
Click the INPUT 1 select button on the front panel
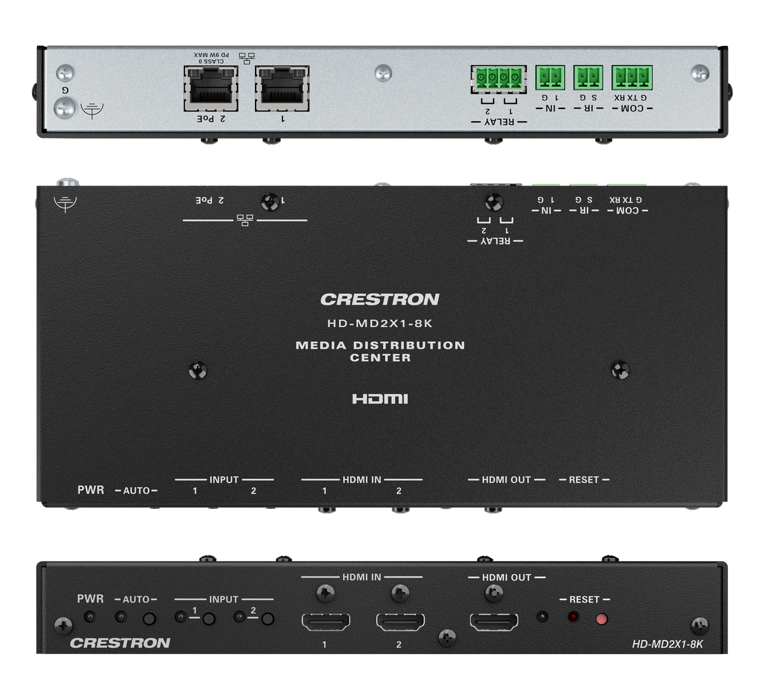pyautogui.click(x=208, y=619)
